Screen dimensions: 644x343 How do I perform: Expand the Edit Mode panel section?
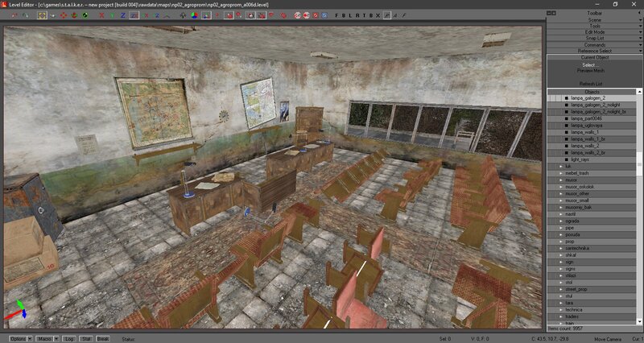[594, 31]
